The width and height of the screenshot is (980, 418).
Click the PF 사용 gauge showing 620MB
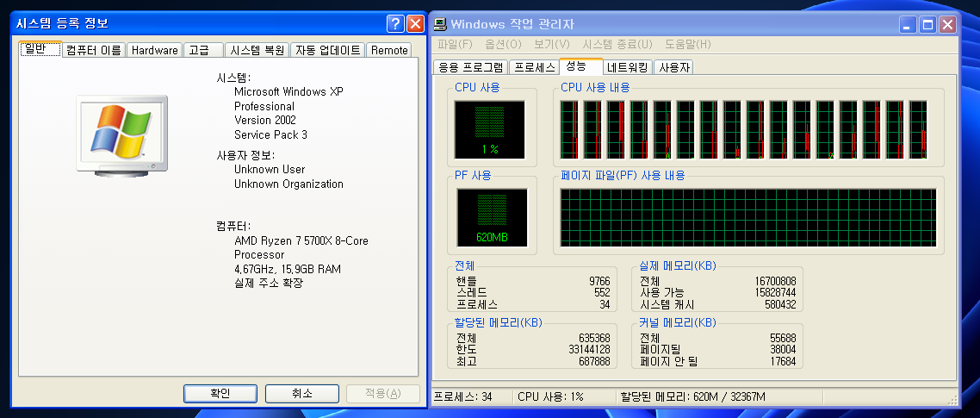coord(493,217)
